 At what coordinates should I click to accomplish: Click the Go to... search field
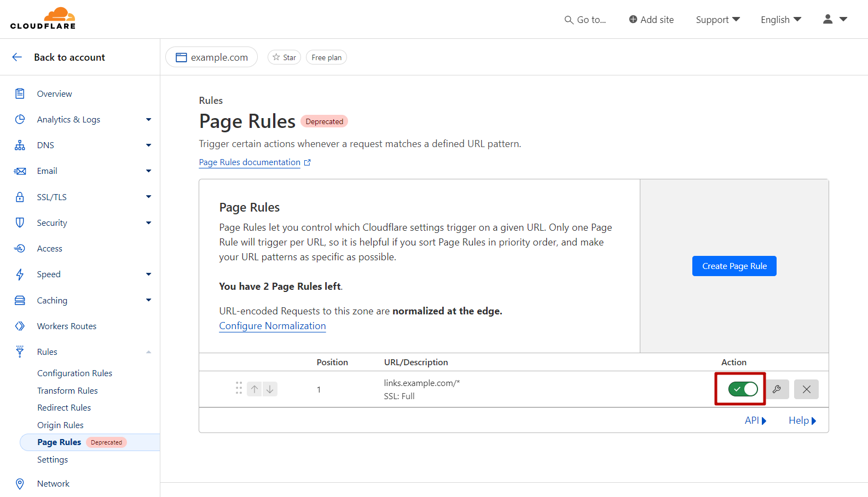click(x=586, y=20)
